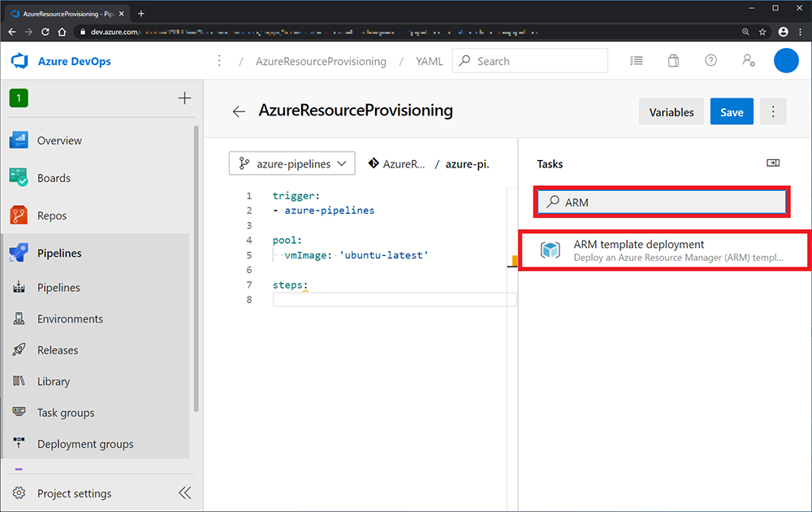This screenshot has height=512, width=812.
Task: Click the sidebar vertical scrollbar
Action: 196,268
